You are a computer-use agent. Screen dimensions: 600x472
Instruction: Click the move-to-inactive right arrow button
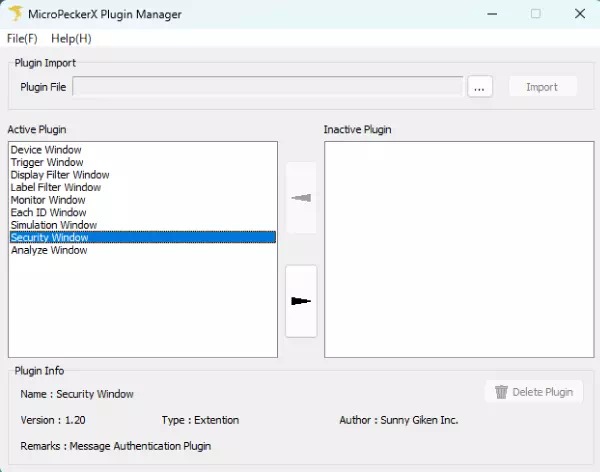pos(301,301)
